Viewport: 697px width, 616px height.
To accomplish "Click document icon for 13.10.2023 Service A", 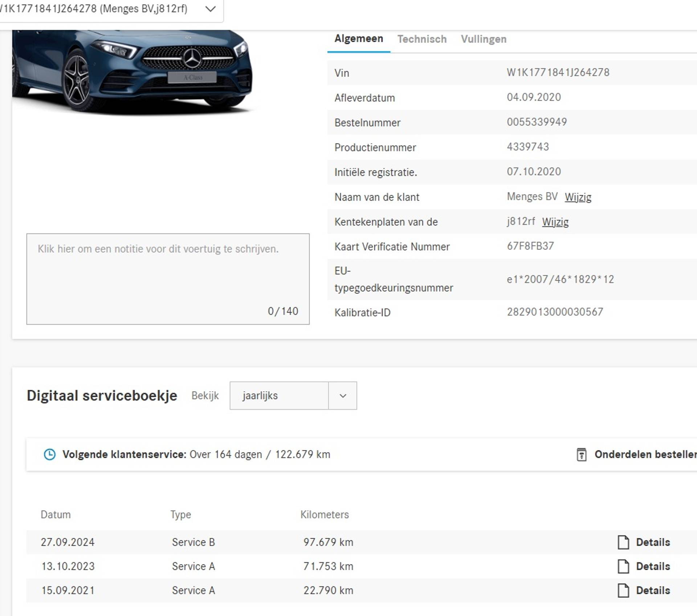I will [623, 566].
